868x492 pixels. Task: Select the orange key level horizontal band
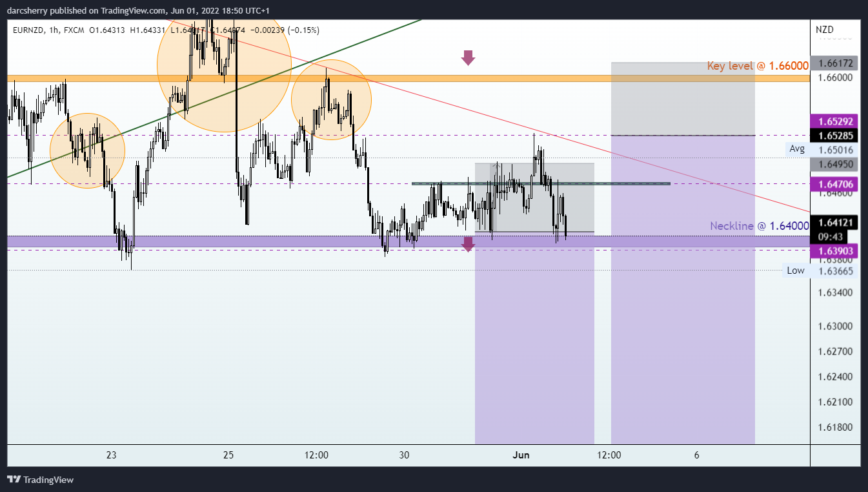(x=408, y=78)
